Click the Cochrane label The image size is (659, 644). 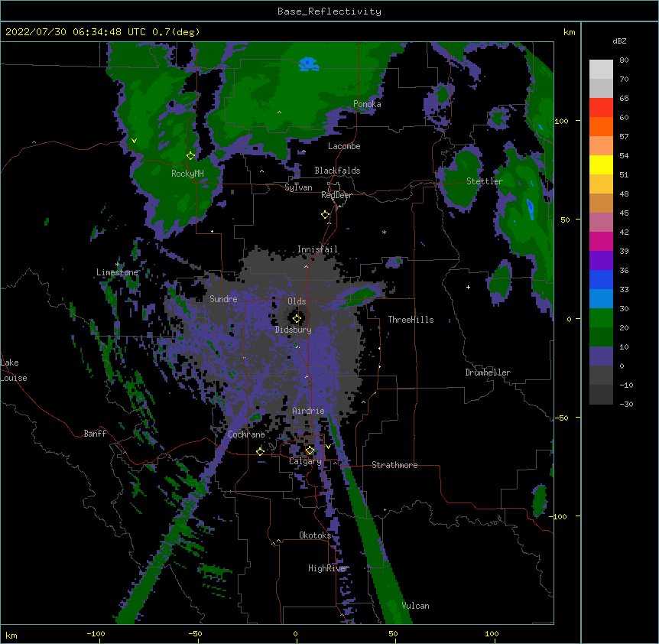[x=246, y=434]
